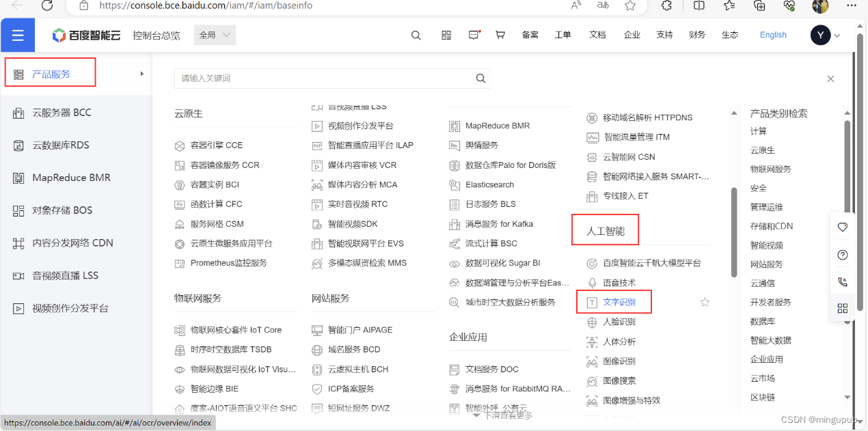This screenshot has width=868, height=431.
Task: Open 百度智能云千帆大模型平台
Action: (652, 263)
